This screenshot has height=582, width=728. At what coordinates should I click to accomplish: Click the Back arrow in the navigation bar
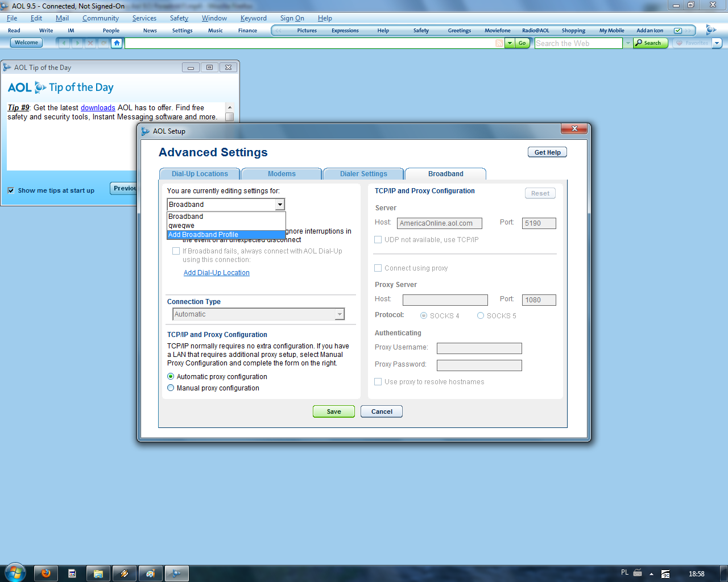click(64, 43)
